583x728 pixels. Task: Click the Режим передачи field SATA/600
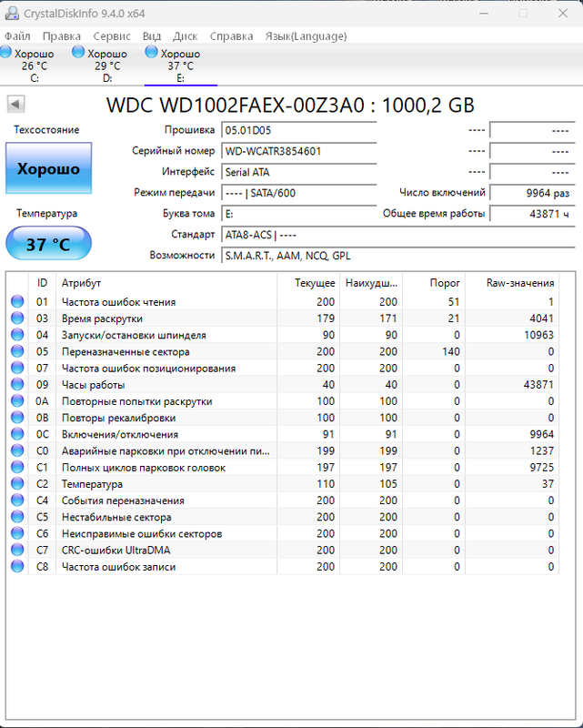[x=299, y=193]
